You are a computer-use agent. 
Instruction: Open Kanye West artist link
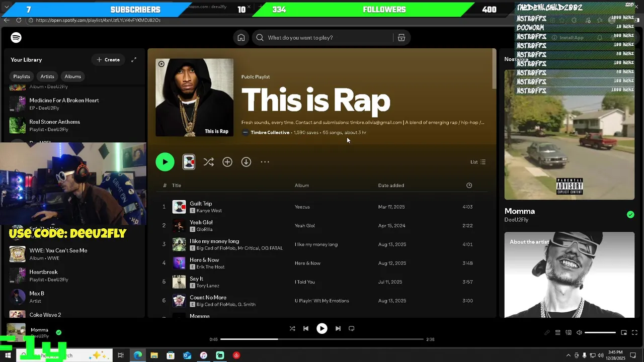click(209, 211)
